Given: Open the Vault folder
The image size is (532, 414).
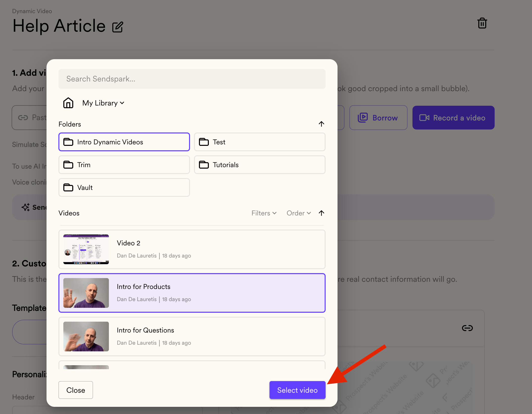Looking at the screenshot, I should tap(124, 187).
